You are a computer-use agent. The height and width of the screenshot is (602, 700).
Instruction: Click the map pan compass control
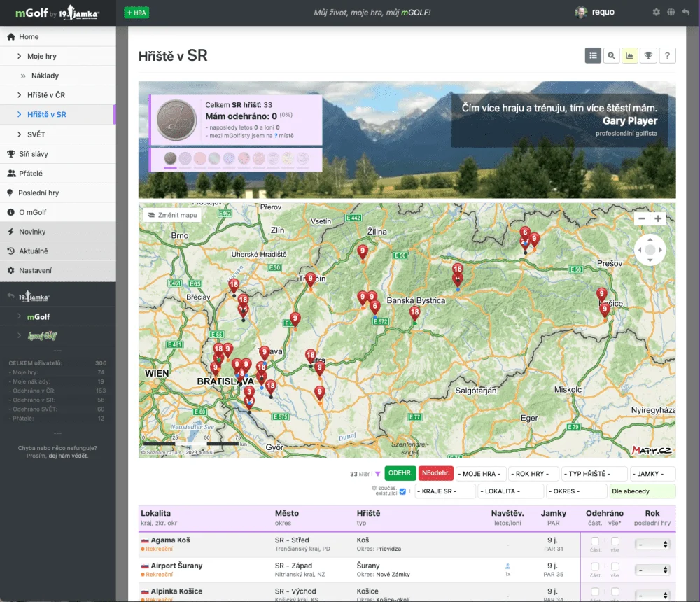(x=650, y=250)
